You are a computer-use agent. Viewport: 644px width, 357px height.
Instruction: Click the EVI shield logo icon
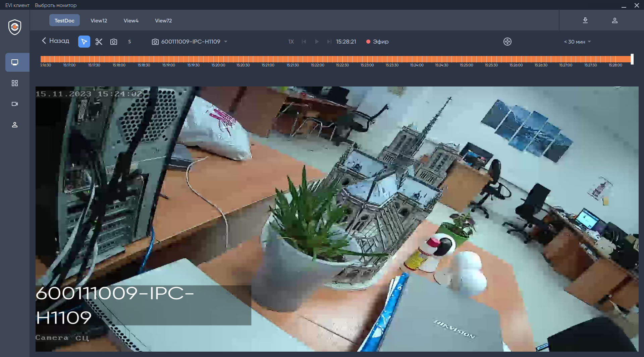15,27
